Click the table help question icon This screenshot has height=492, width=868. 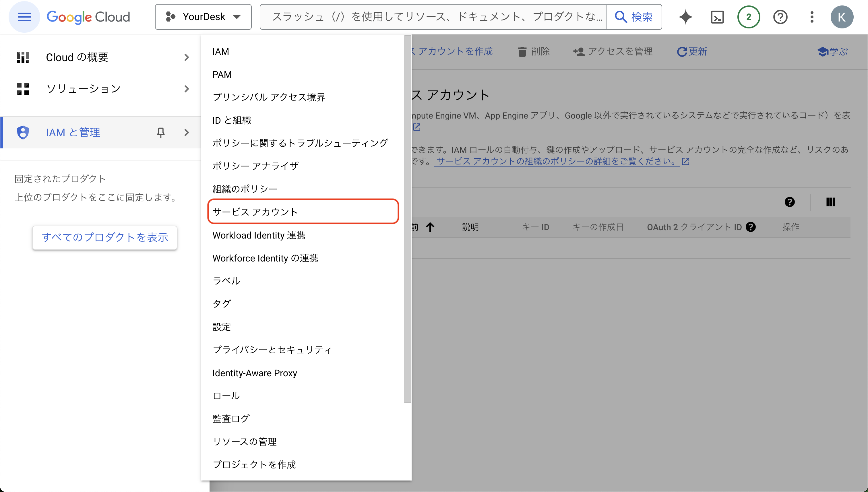(789, 202)
